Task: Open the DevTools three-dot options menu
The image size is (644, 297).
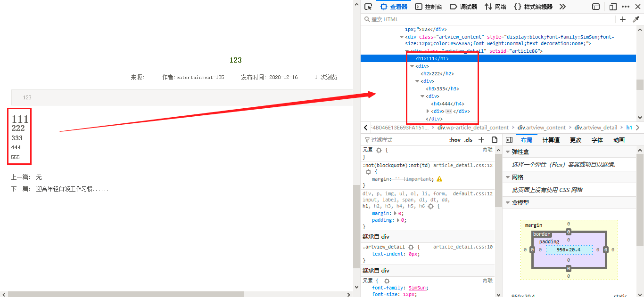Action: tap(626, 7)
